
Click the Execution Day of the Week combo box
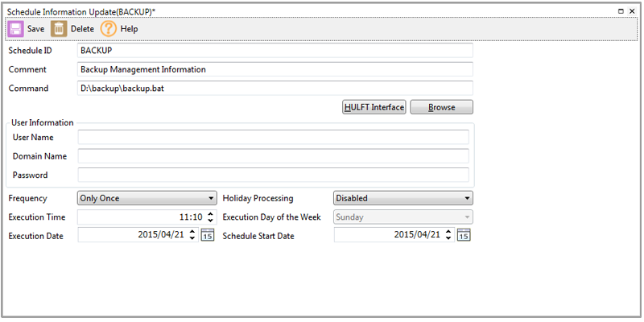tap(402, 217)
